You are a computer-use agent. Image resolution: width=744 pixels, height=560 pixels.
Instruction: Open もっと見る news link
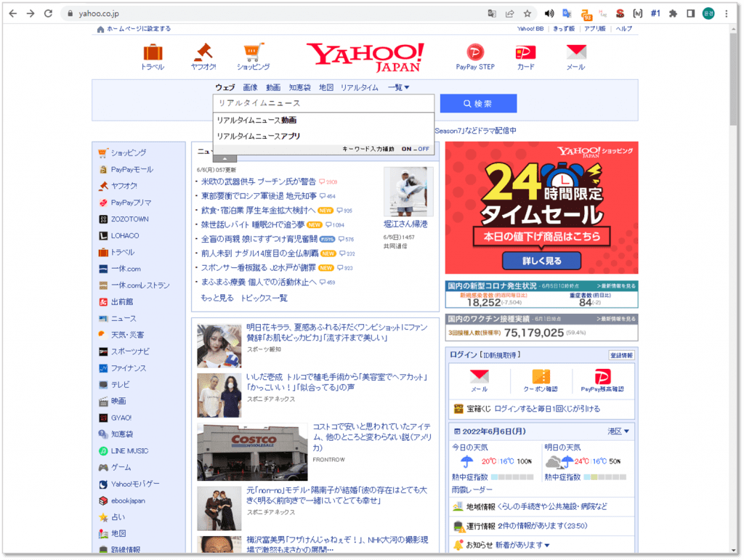pyautogui.click(x=217, y=298)
